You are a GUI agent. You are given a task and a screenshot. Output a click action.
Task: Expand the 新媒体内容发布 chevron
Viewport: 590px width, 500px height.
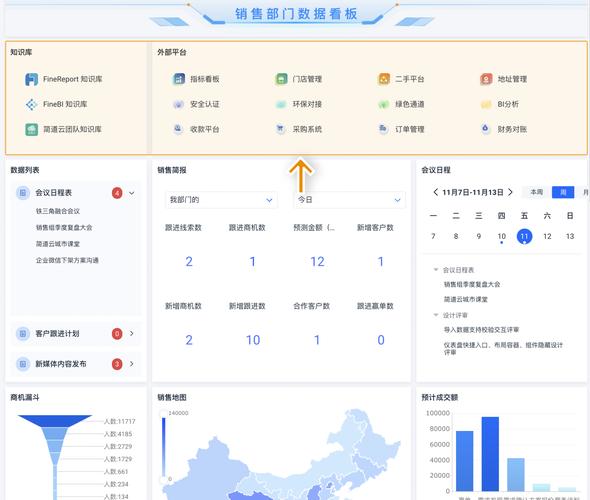coord(132,363)
